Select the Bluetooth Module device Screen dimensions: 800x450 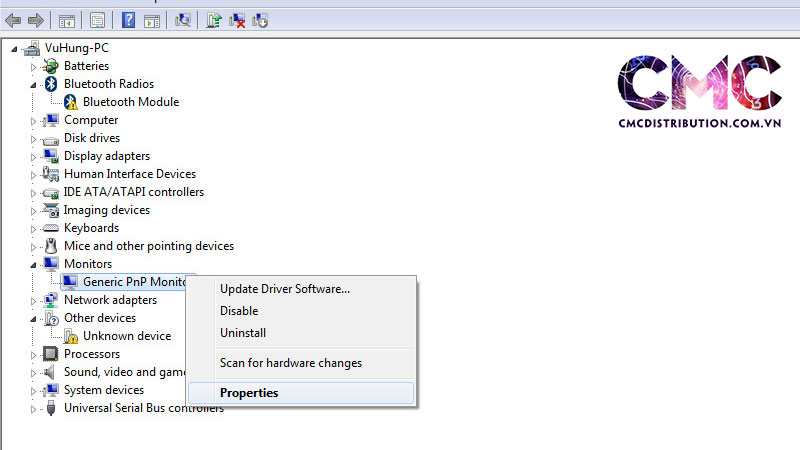point(130,102)
